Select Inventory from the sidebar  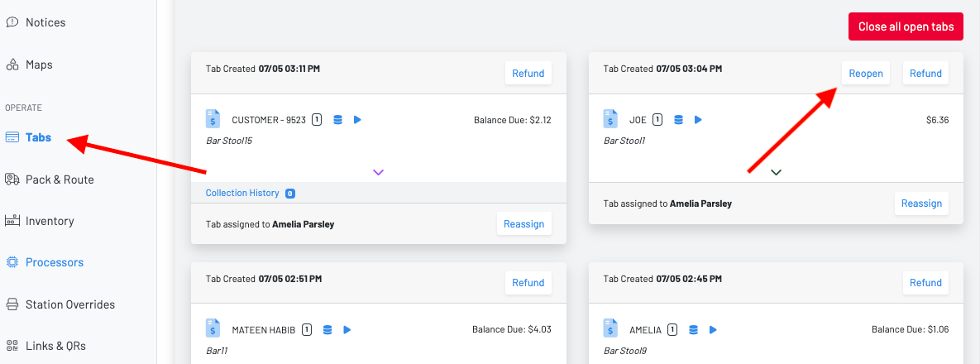49,221
